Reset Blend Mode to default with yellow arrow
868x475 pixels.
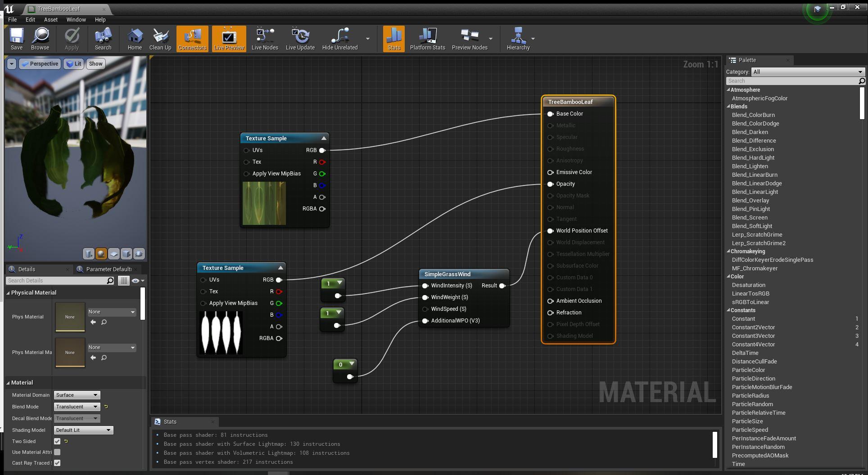click(x=106, y=407)
